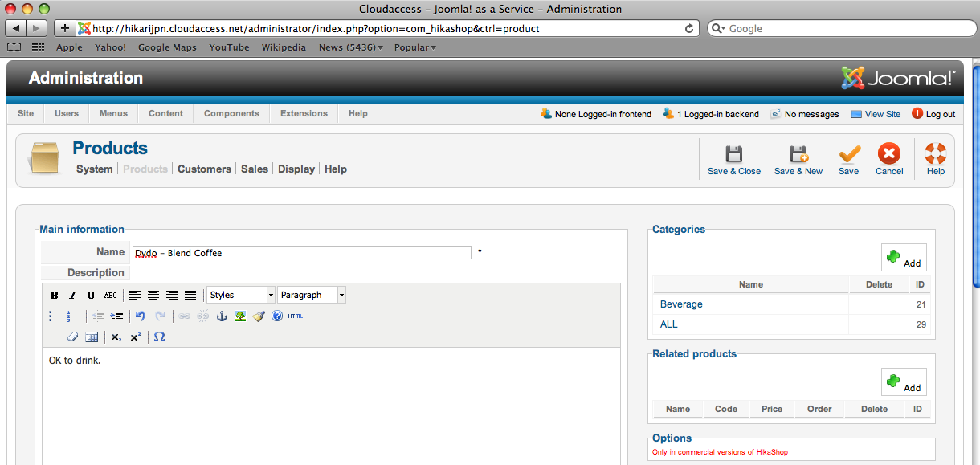
Task: Insert an ordered numbered list
Action: coord(73,316)
